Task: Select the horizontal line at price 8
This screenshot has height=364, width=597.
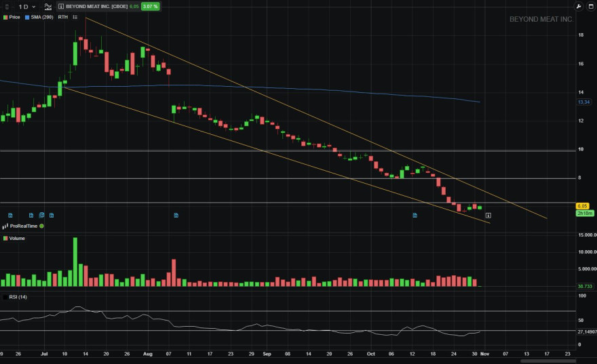Action: [x=288, y=178]
